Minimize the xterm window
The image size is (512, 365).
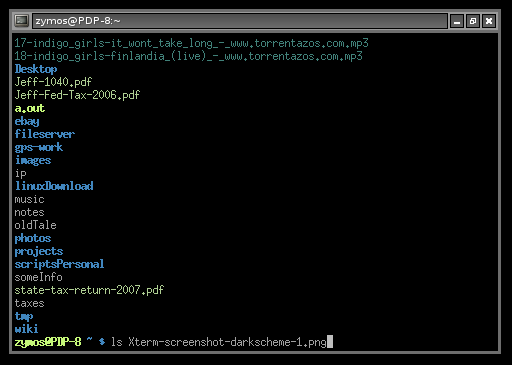(457, 21)
